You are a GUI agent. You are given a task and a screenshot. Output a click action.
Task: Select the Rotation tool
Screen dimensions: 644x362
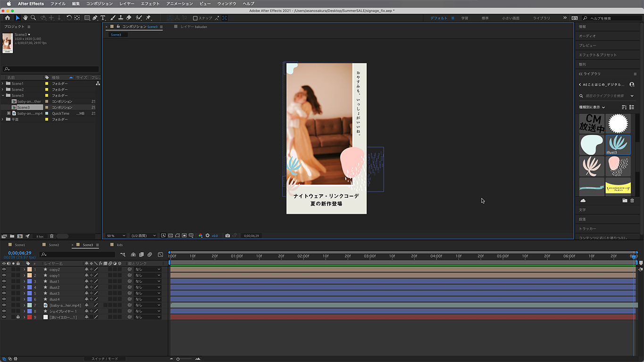(69, 18)
